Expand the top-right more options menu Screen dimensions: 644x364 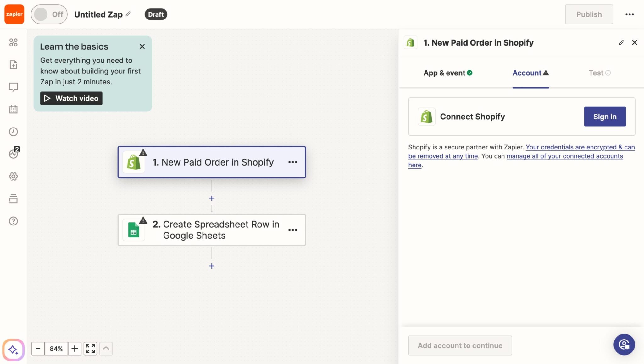629,14
